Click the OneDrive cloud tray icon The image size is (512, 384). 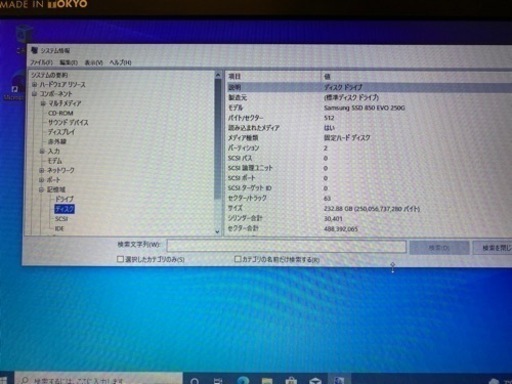pos(494,381)
